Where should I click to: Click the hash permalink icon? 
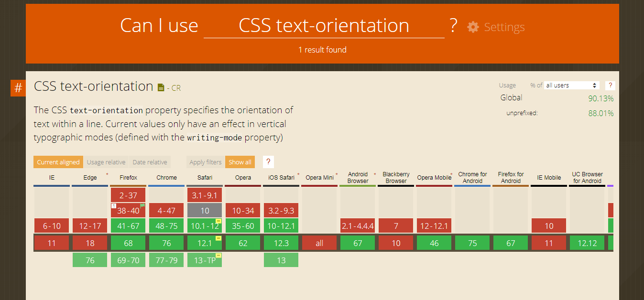click(x=18, y=88)
